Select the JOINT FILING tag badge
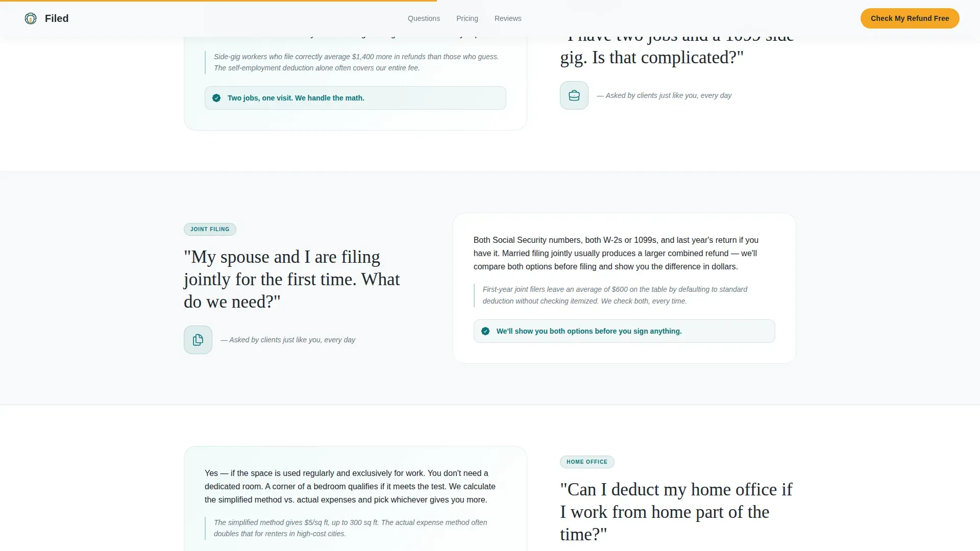 (x=210, y=229)
